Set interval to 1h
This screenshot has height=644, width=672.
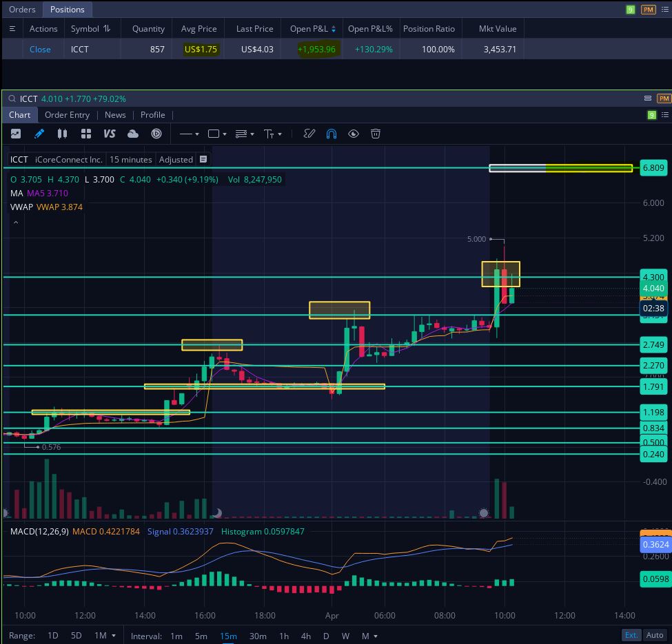[x=284, y=636]
